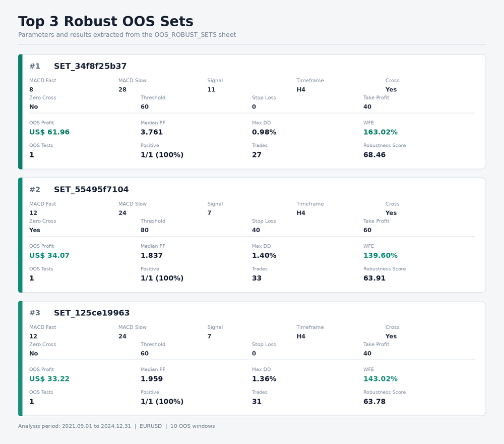This screenshot has width=504, height=444.
Task: Click MACD Slow value 28
Action: pyautogui.click(x=122, y=90)
